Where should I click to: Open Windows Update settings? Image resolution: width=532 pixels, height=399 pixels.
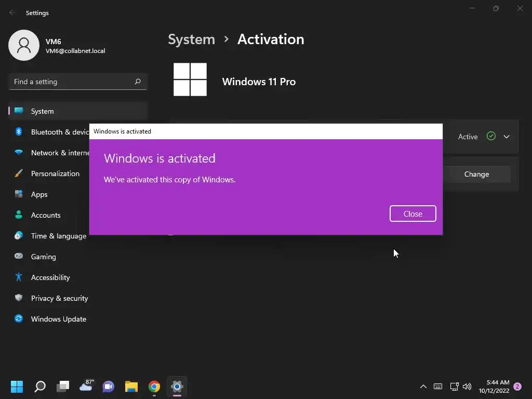coord(78,319)
